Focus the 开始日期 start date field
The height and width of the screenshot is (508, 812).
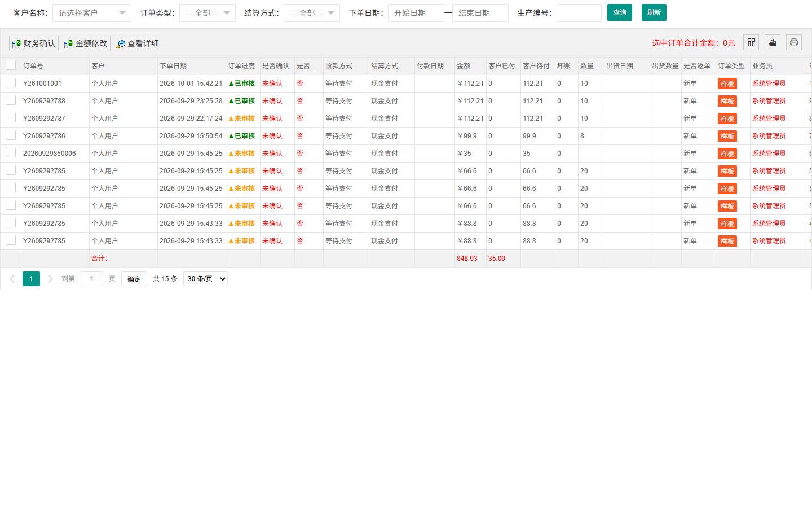416,13
